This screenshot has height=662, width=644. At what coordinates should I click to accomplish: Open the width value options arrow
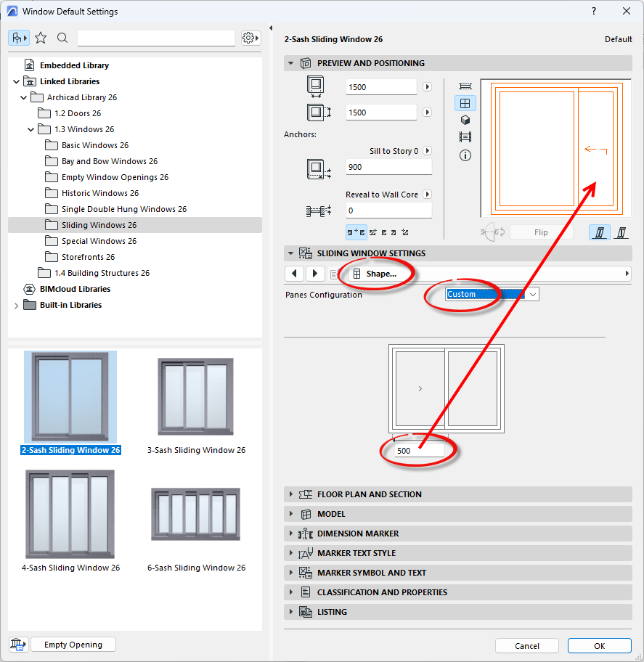click(x=428, y=87)
